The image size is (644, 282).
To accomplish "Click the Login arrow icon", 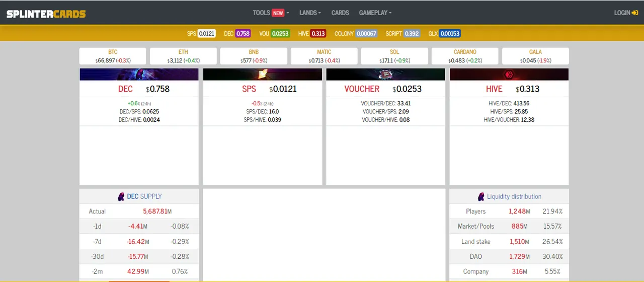I will coord(634,13).
